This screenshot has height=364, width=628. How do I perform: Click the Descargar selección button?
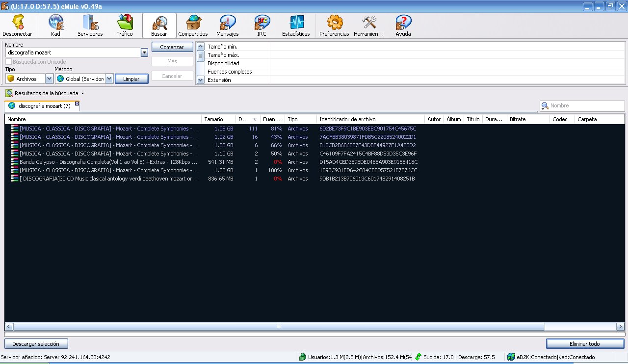36,344
